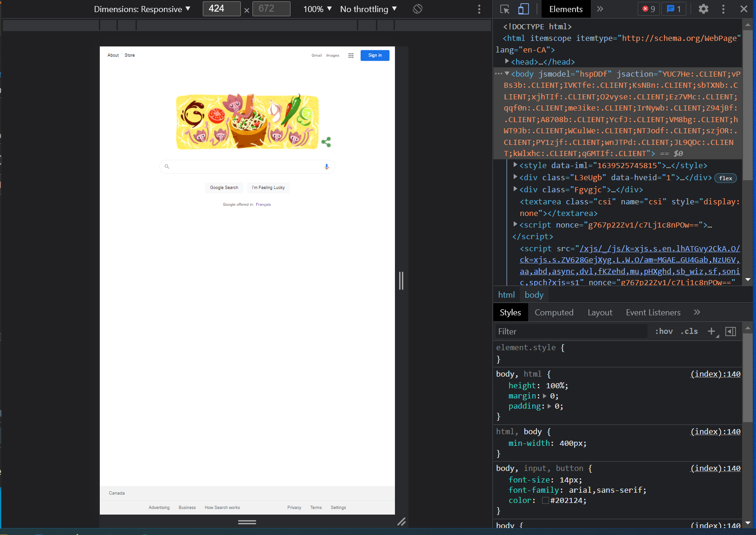This screenshot has height=535, width=756.
Task: Open the Gmail link
Action: tap(317, 55)
